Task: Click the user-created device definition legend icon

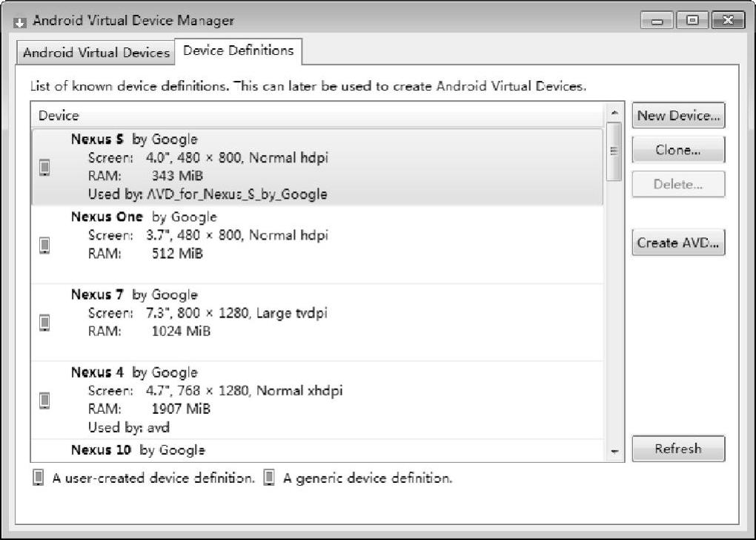Action: coord(38,478)
